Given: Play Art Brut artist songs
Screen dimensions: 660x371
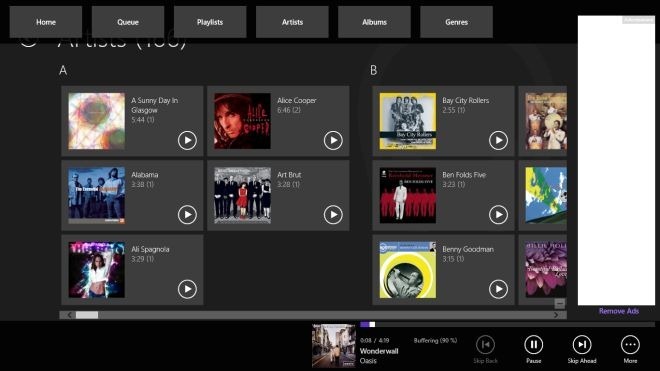Looking at the screenshot, I should coord(333,215).
